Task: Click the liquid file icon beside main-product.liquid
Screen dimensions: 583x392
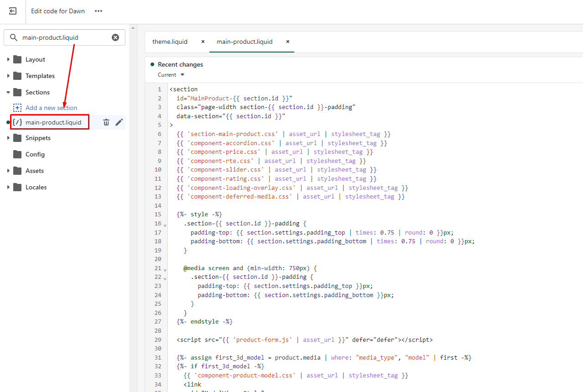Action: point(17,122)
